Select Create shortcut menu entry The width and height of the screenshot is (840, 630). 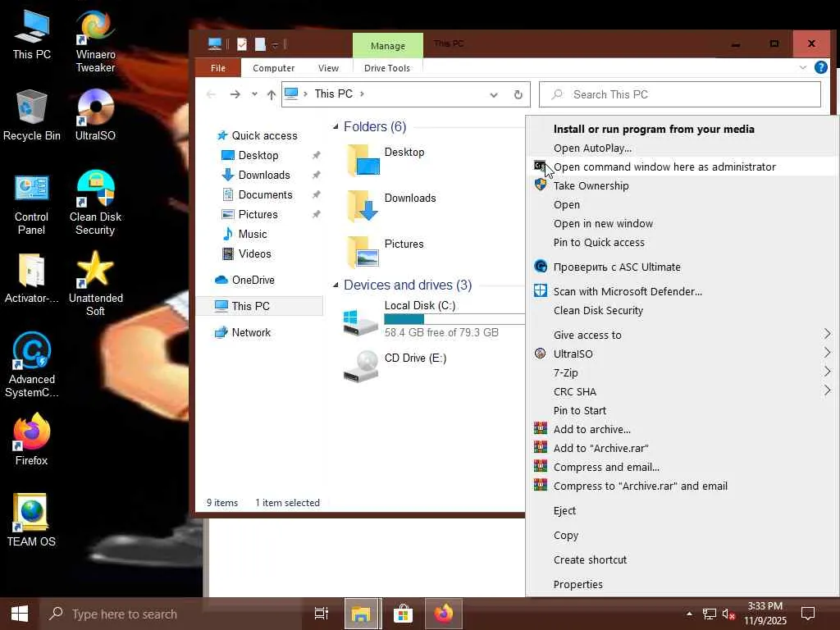[x=682, y=559]
